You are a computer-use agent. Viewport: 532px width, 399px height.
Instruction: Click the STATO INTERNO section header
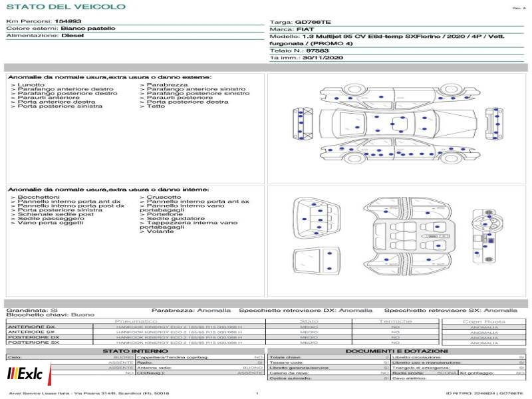[136, 351]
